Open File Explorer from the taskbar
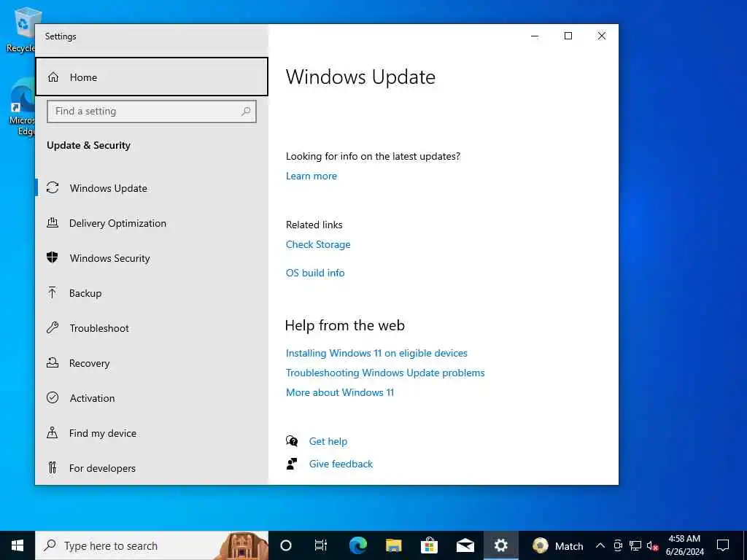Viewport: 747px width, 560px height. (393, 545)
